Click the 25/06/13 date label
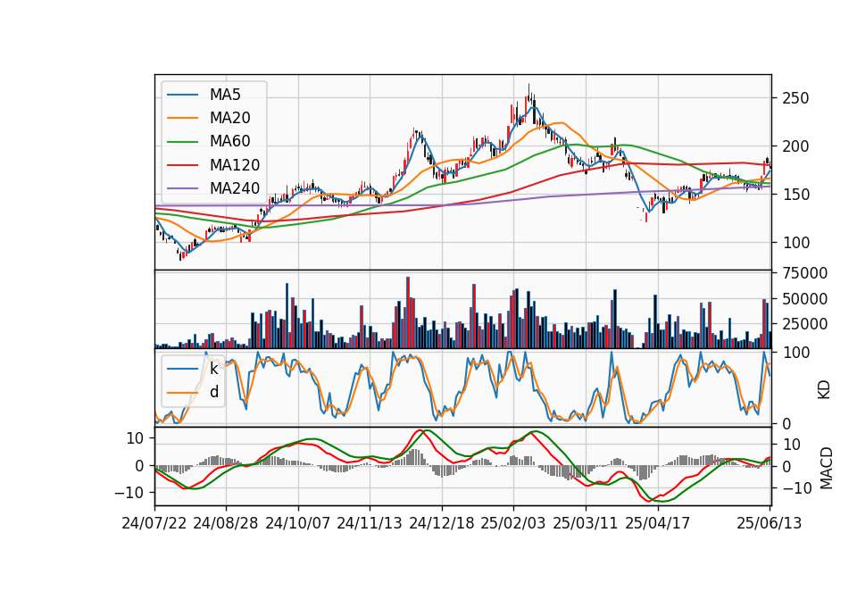The width and height of the screenshot is (857, 616). (x=769, y=523)
